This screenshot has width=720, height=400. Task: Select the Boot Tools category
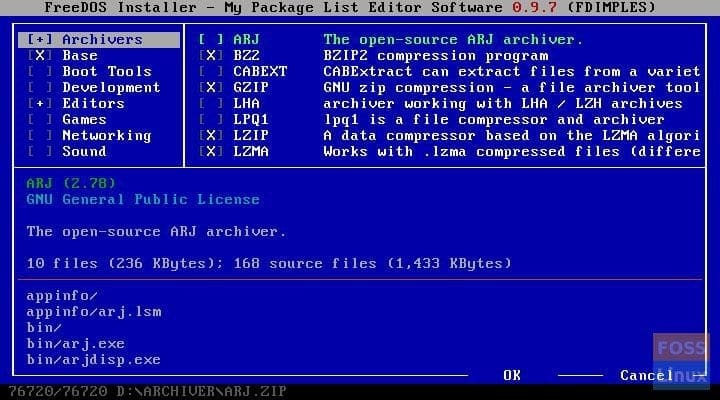[107, 72]
